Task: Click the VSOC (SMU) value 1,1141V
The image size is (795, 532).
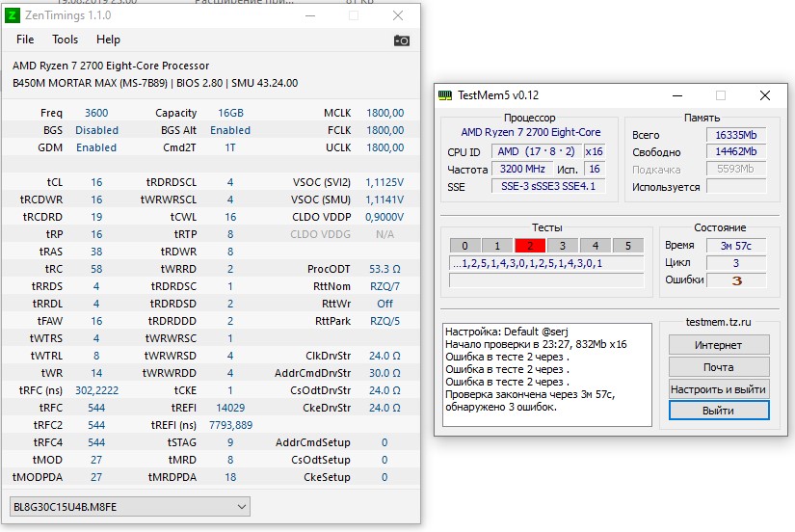Action: click(x=384, y=199)
